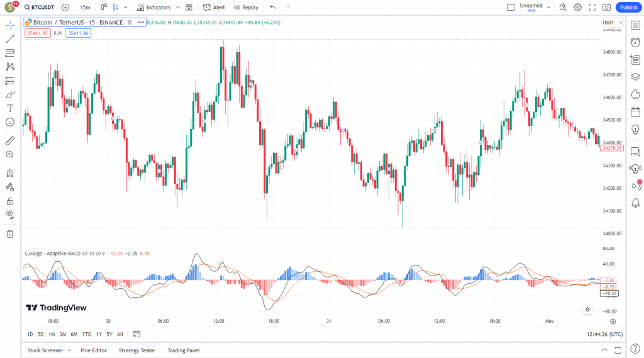Select the 1D date range
The image size is (644, 358).
click(x=30, y=334)
